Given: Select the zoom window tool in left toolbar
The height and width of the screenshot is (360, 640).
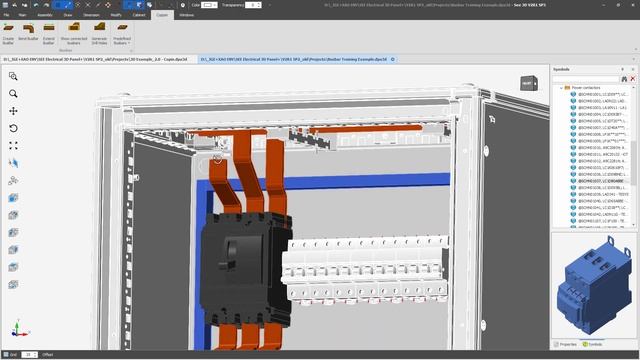Looking at the screenshot, I should coord(13,76).
